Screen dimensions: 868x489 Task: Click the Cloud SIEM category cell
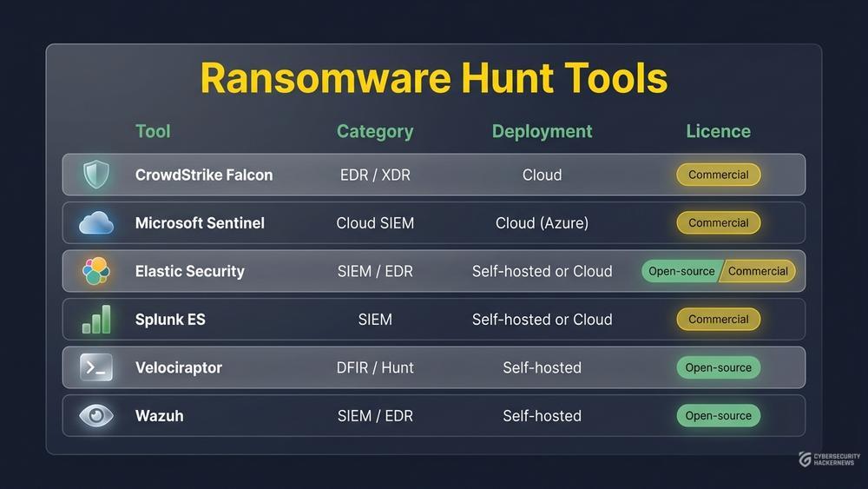pos(375,223)
